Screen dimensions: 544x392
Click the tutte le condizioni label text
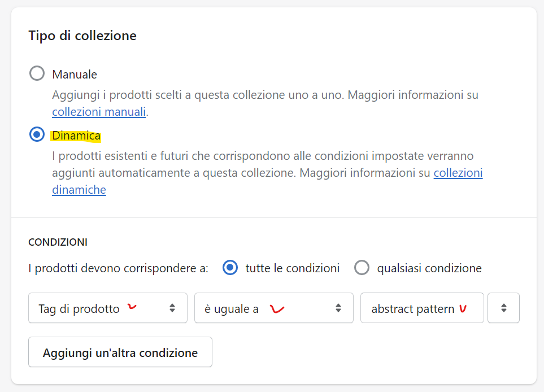pyautogui.click(x=293, y=268)
